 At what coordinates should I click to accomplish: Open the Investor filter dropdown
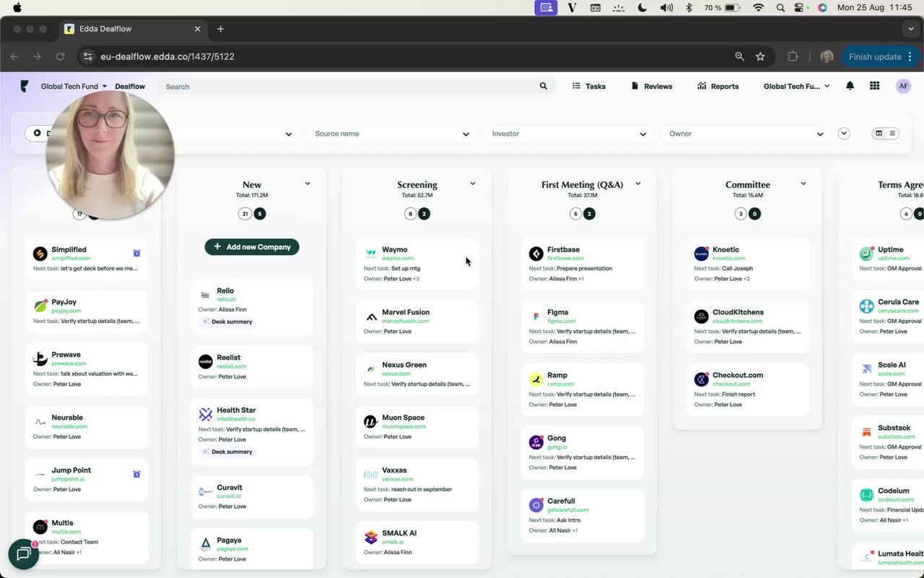[568, 134]
